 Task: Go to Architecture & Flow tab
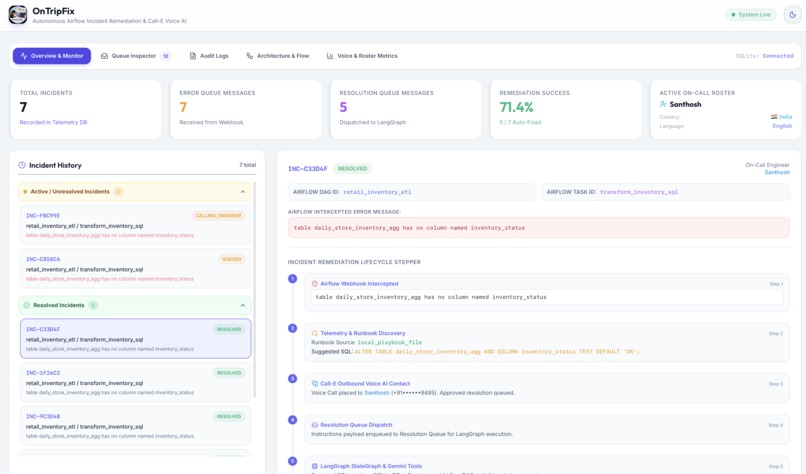[278, 56]
